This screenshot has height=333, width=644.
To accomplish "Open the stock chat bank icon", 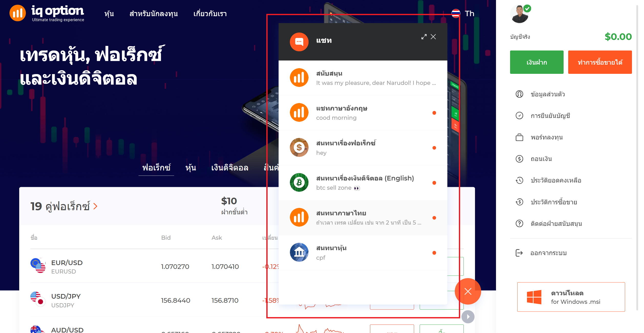I will point(299,252).
